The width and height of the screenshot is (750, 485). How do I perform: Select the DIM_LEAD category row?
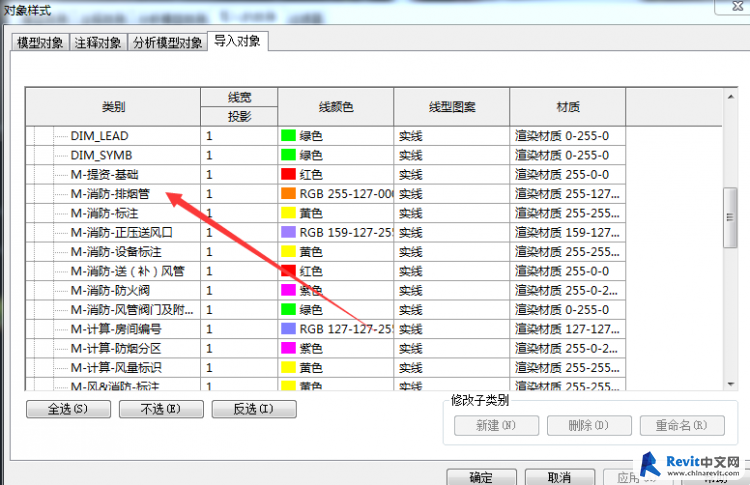point(99,136)
